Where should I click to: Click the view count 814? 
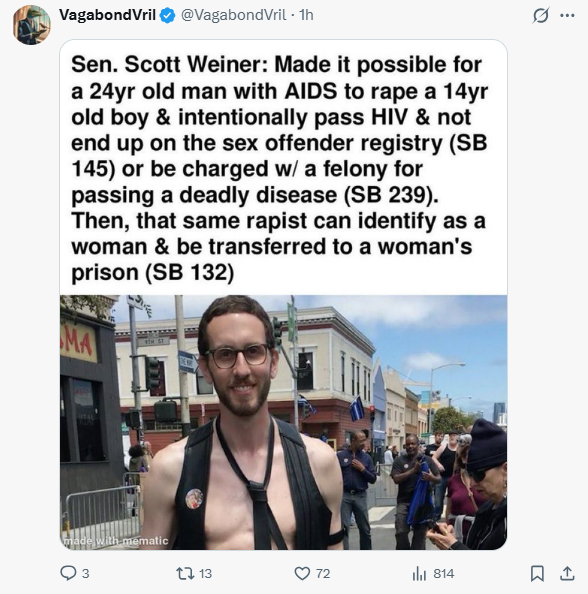point(444,574)
